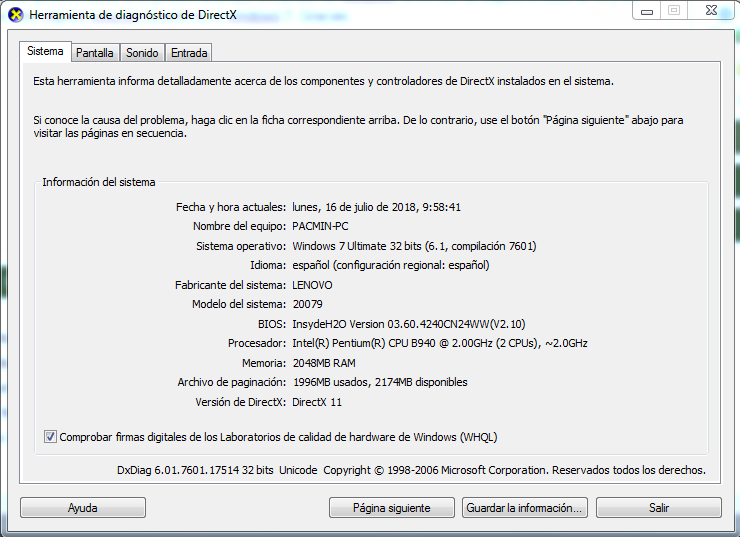Click the system model value 20079

308,304
